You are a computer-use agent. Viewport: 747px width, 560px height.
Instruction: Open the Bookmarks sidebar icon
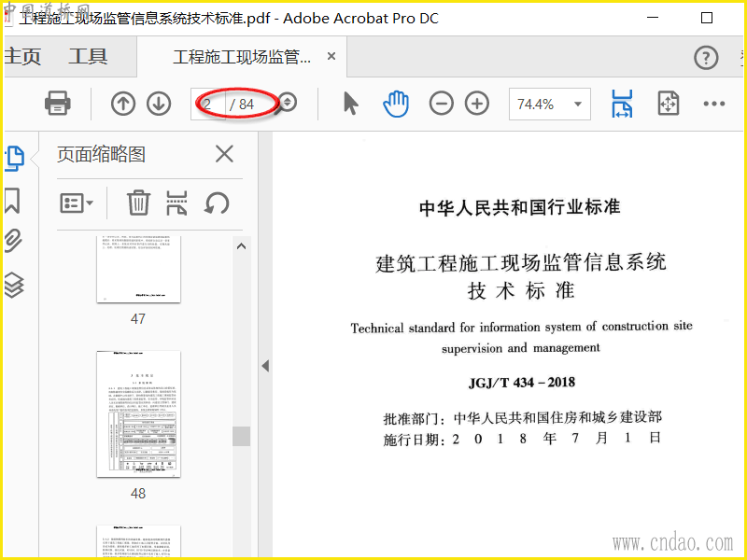pos(12,201)
